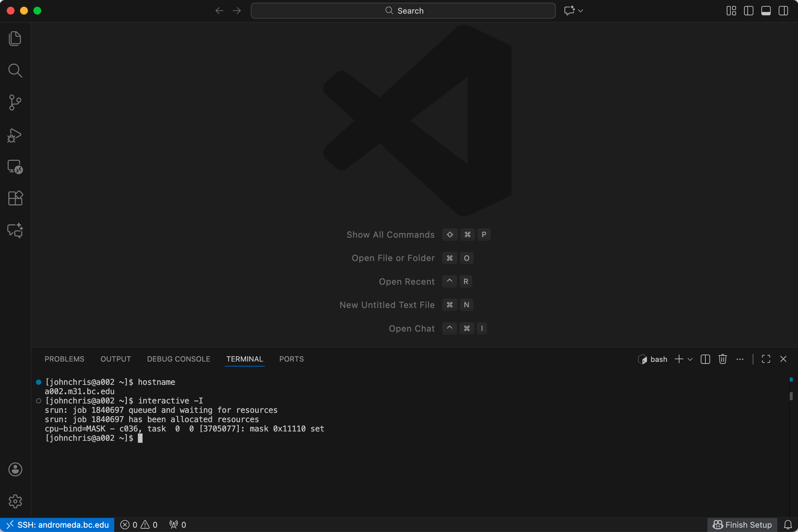798x532 pixels.
Task: Switch to the PORTS tab
Action: [291, 359]
